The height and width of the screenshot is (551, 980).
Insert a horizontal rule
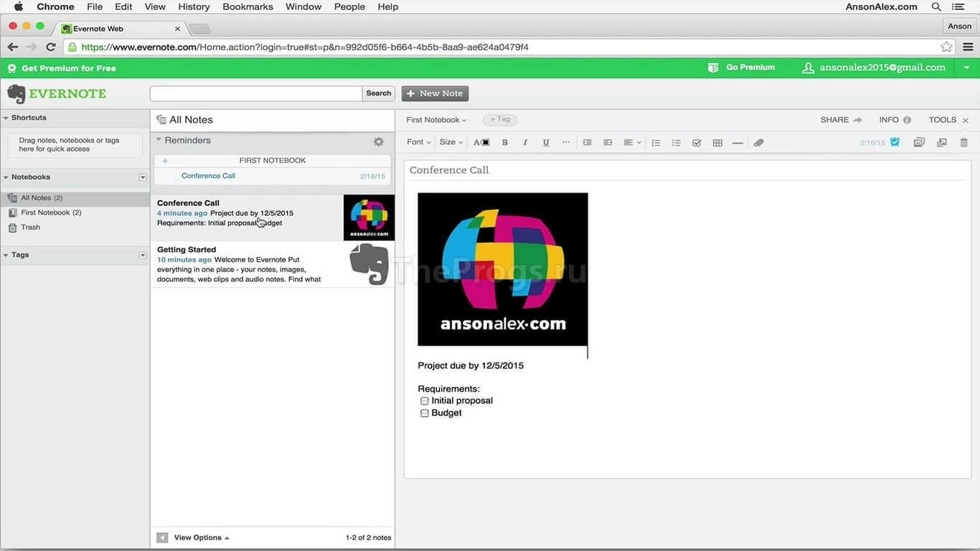[x=738, y=143]
